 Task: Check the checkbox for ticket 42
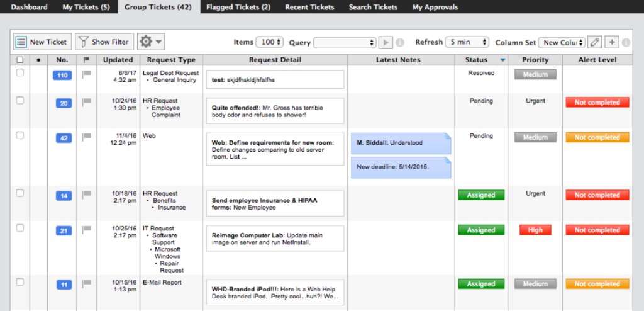(19, 136)
